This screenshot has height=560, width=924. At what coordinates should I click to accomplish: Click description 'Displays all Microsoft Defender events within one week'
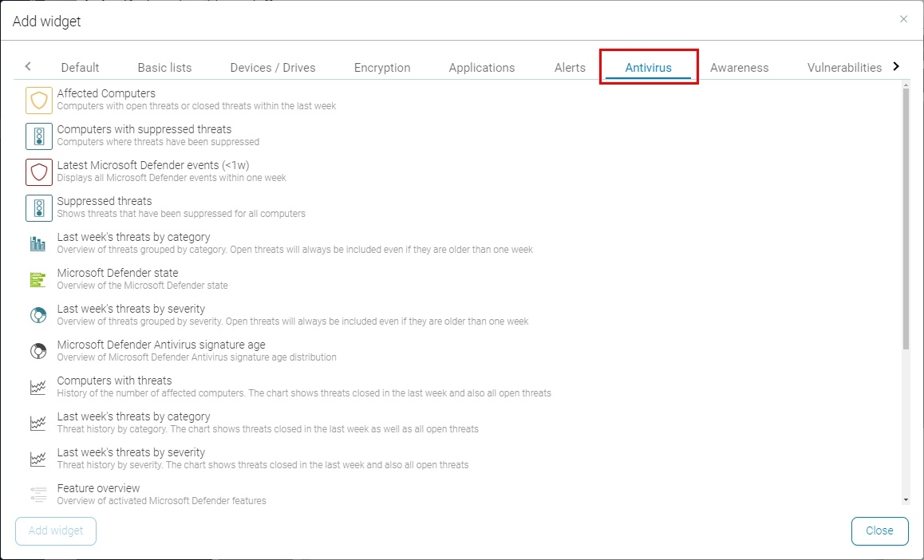tap(172, 178)
